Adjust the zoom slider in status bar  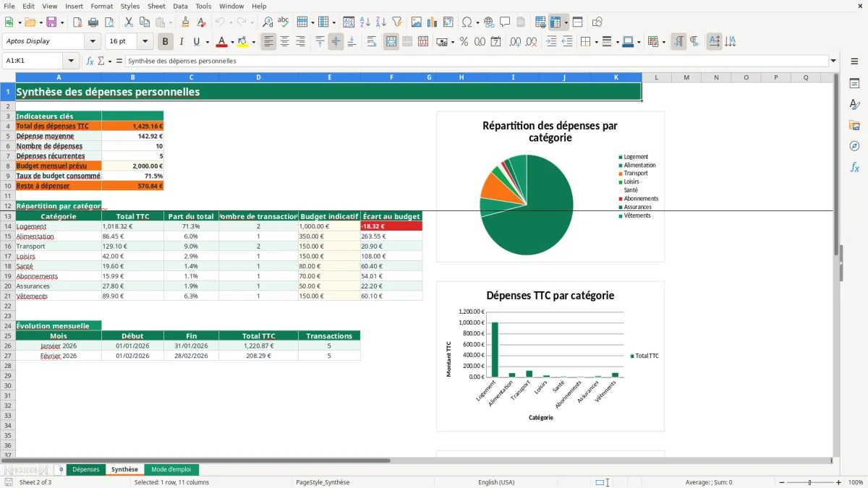click(809, 482)
